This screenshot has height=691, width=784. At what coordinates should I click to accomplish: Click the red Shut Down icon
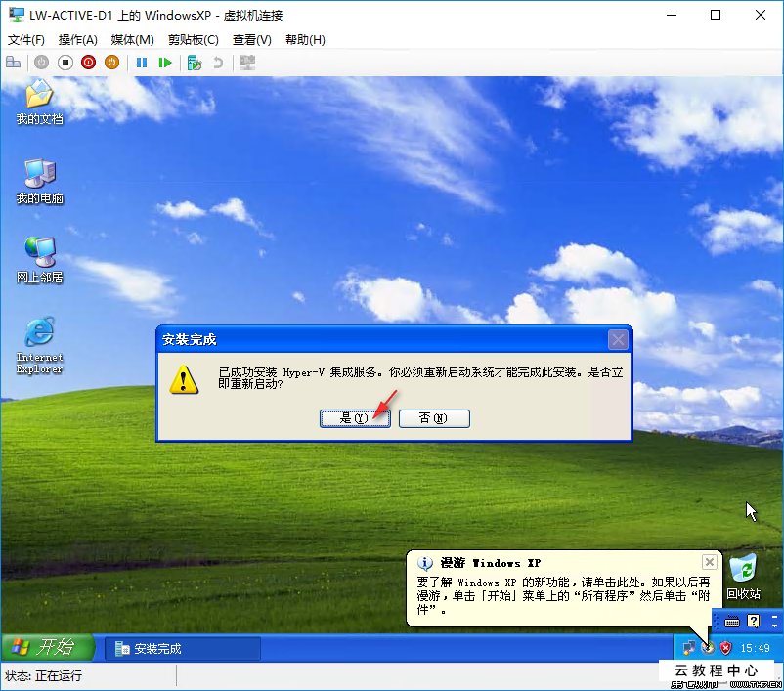(89, 63)
